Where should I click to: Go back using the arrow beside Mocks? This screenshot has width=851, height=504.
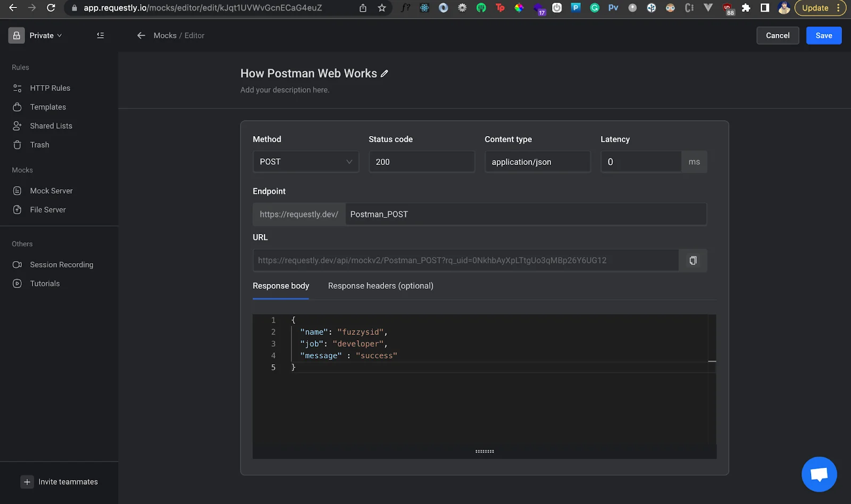point(141,36)
